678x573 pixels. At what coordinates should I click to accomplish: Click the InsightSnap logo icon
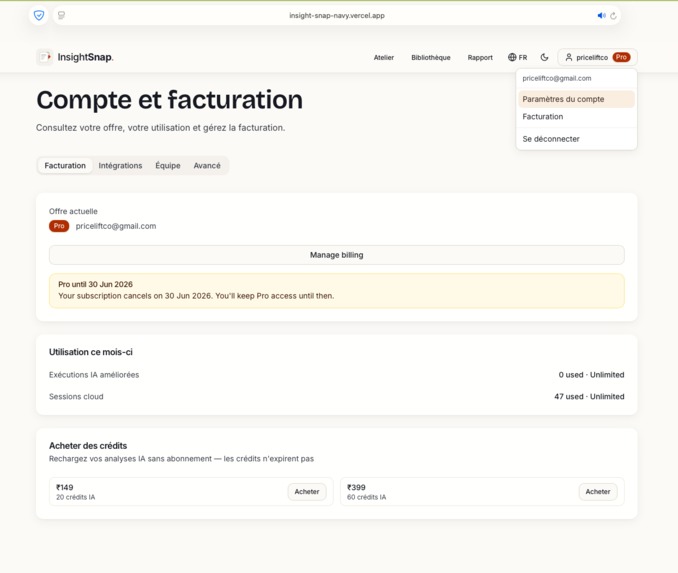coord(45,57)
